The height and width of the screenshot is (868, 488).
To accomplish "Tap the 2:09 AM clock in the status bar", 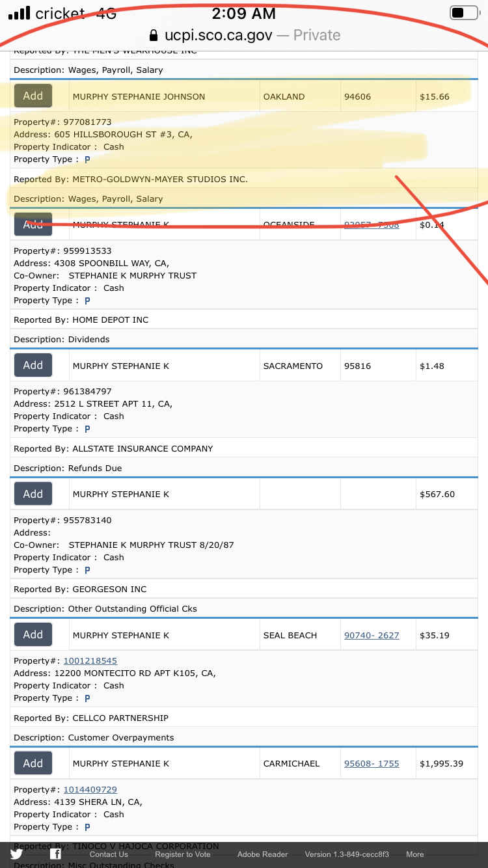I will click(244, 13).
